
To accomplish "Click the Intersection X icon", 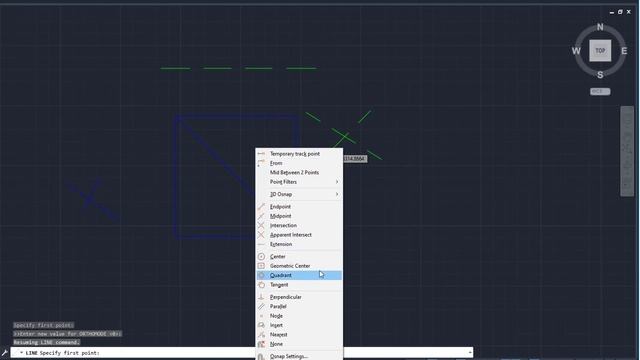I will pos(261,226).
